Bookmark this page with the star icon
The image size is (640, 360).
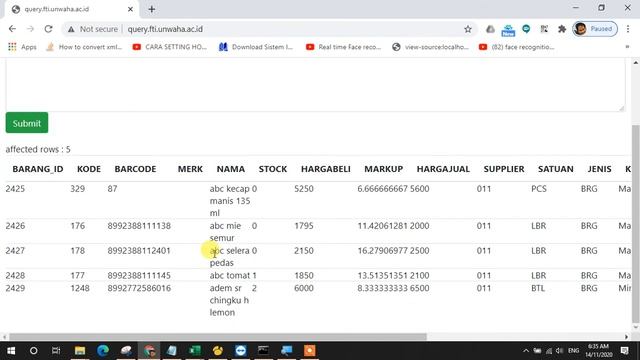[468, 29]
